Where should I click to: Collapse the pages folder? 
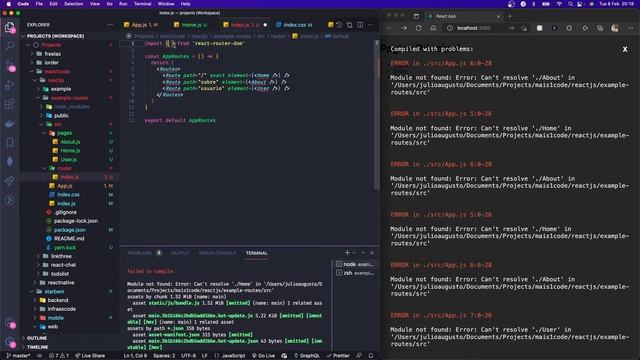click(64, 133)
